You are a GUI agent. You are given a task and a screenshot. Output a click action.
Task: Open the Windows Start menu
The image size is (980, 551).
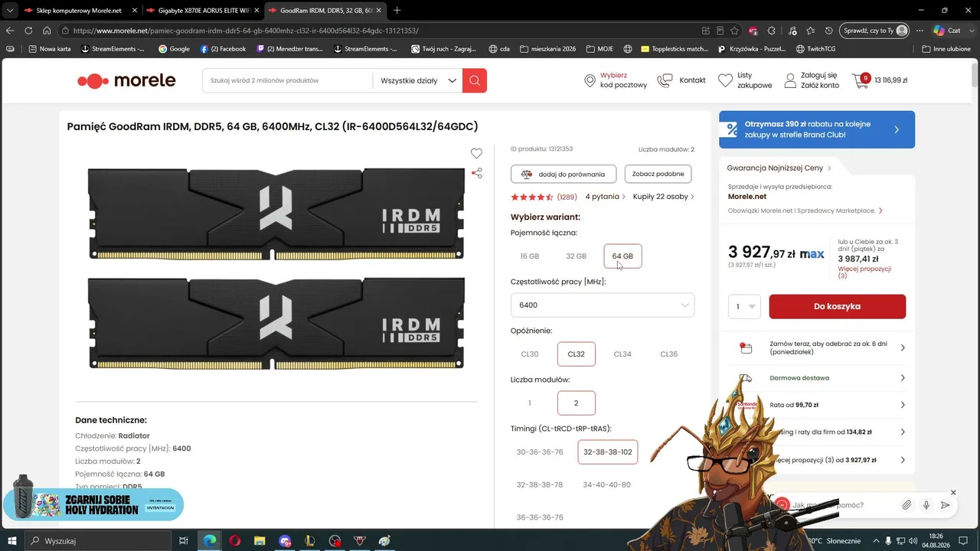click(x=12, y=541)
